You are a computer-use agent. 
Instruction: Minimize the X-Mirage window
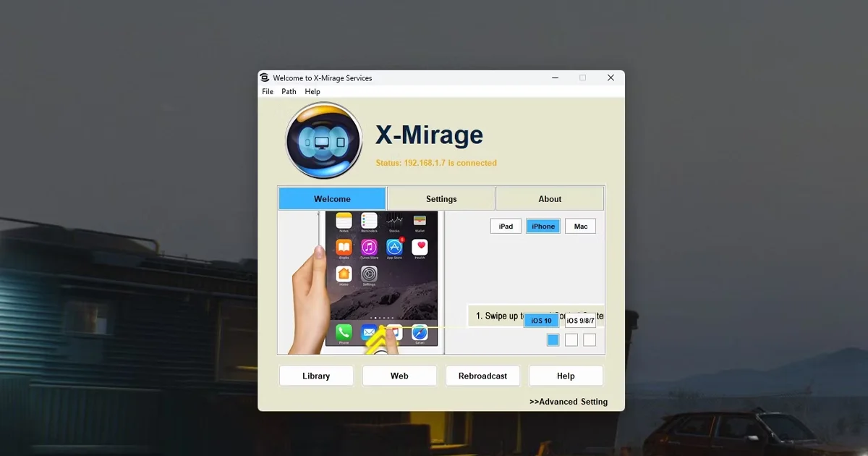(554, 78)
